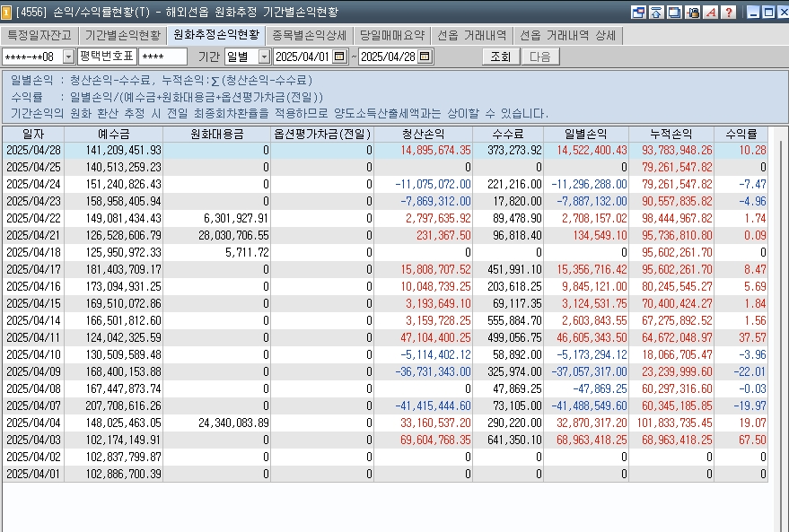This screenshot has width=789, height=532.
Task: Click the 일자 column header
Action: pyautogui.click(x=34, y=135)
